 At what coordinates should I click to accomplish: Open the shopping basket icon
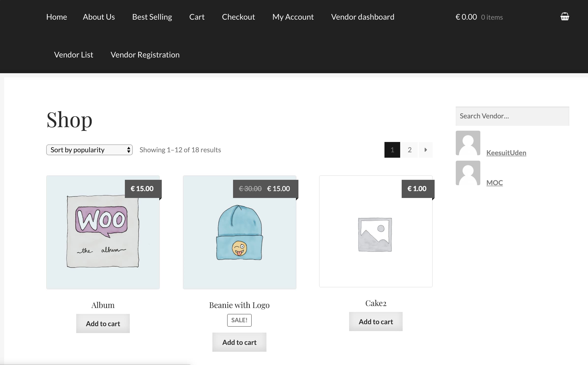(x=564, y=17)
